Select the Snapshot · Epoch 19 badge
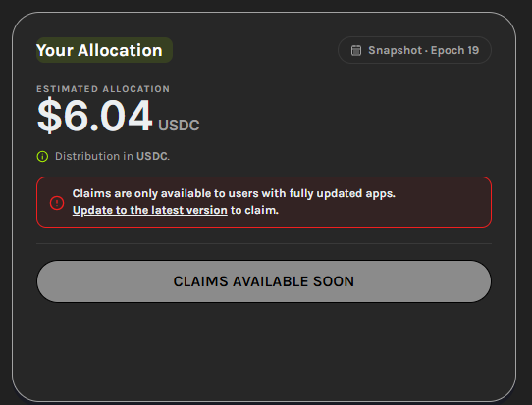The width and height of the screenshot is (532, 405). point(414,50)
